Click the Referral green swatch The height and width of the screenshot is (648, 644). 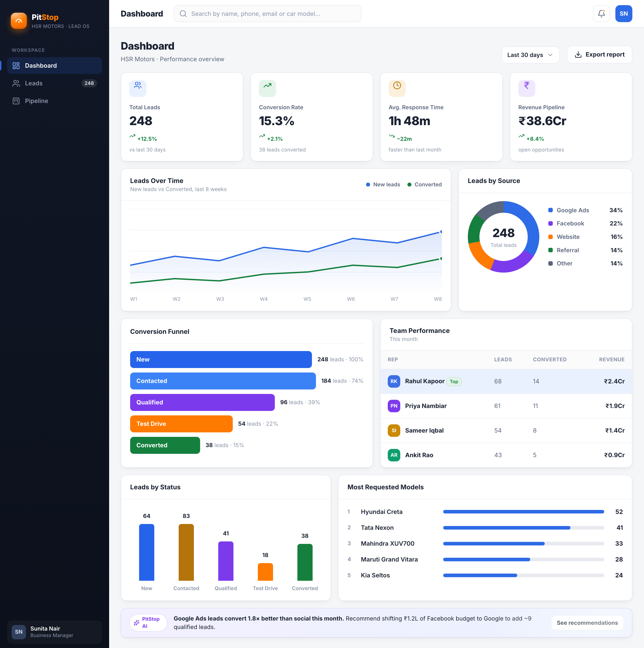[550, 250]
